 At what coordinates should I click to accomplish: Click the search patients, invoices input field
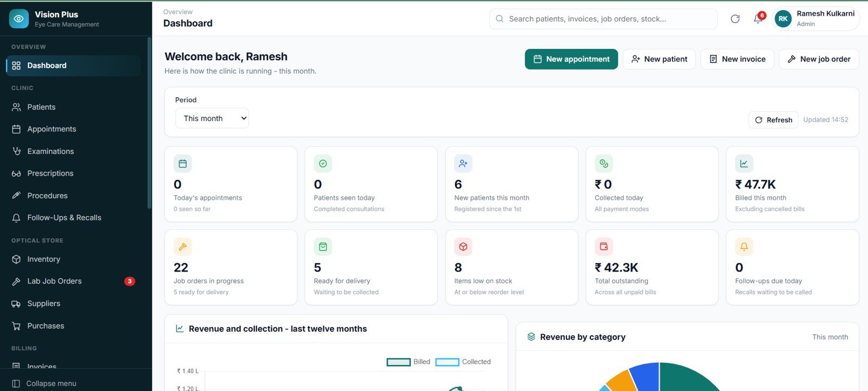[x=603, y=19]
